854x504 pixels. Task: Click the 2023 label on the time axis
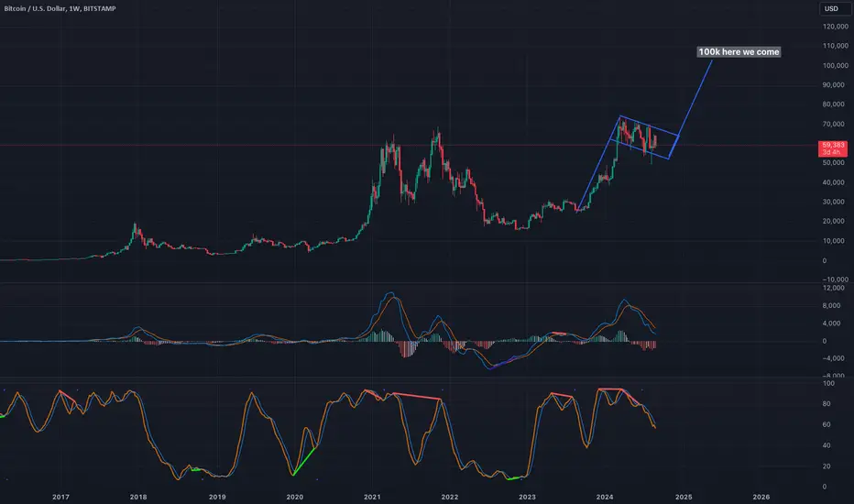pos(527,497)
